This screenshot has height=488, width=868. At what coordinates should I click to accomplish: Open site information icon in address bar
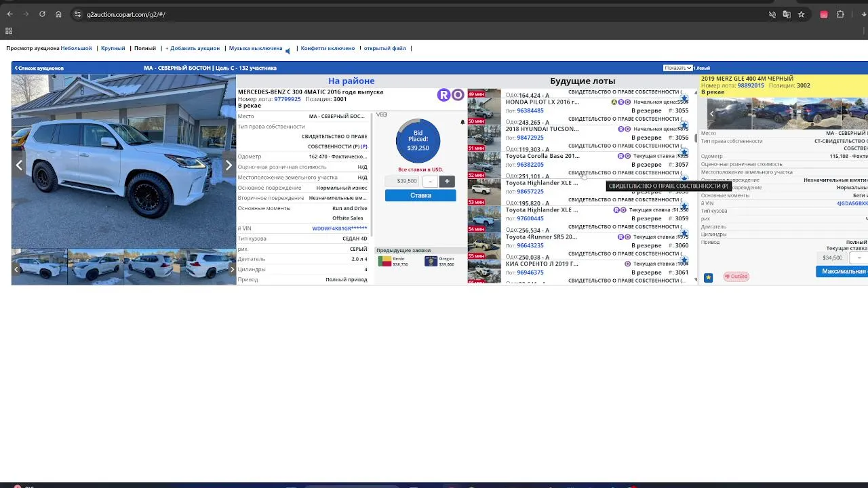point(78,14)
